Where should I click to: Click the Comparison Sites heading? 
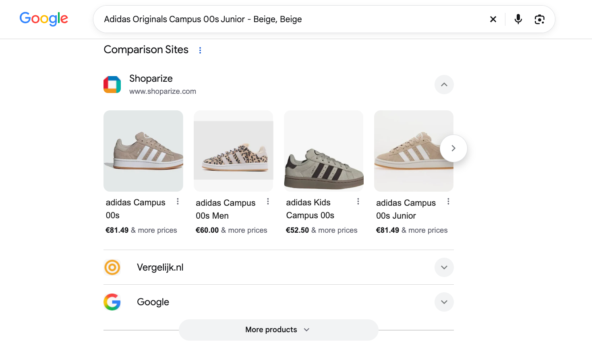[146, 50]
